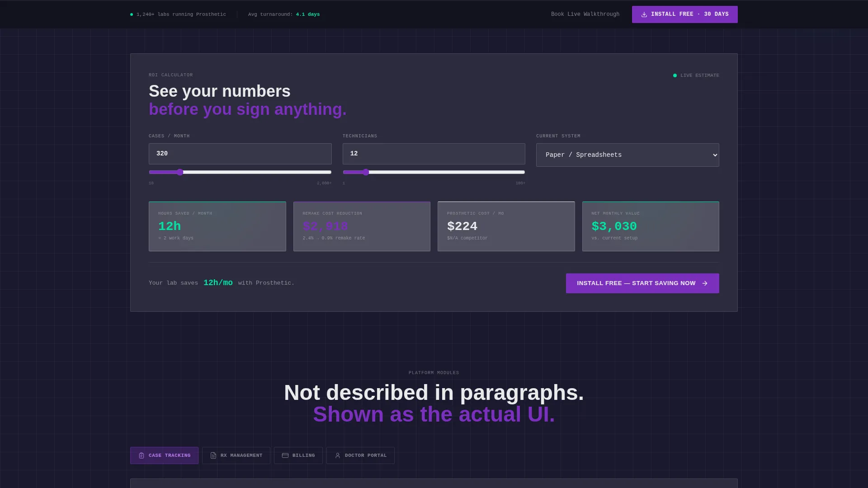Viewport: 868px width, 488px height.
Task: Click the 'vs. current setup' text
Action: [614, 238]
